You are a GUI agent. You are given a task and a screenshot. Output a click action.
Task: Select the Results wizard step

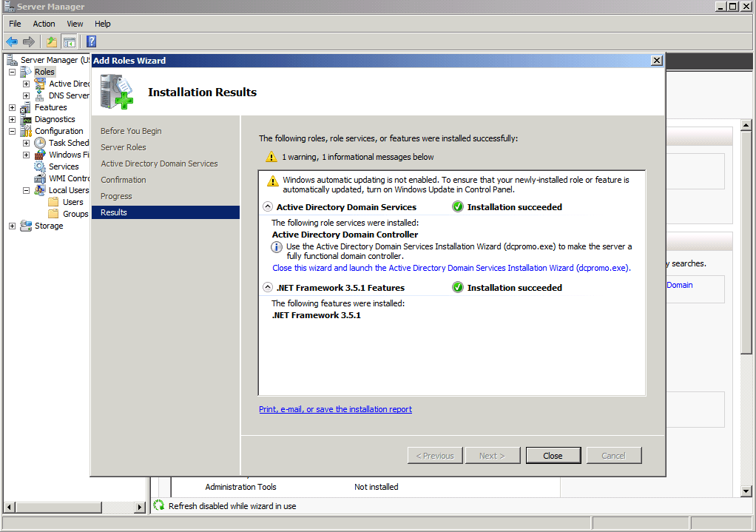click(x=166, y=212)
